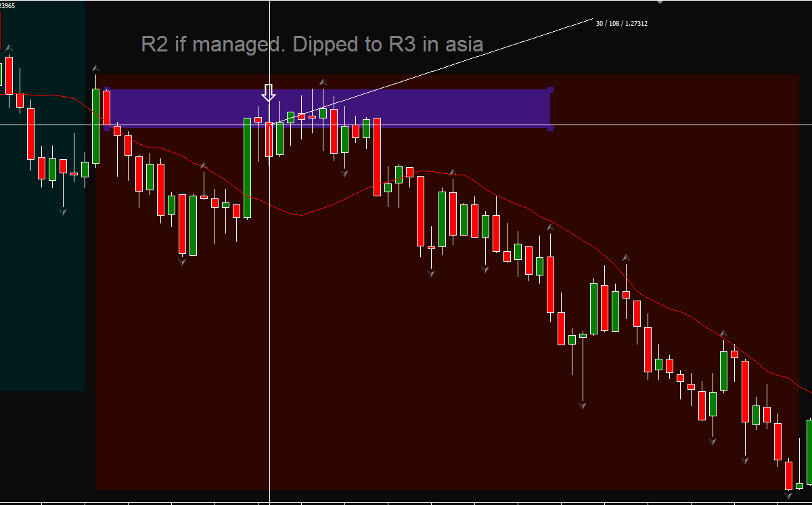Click the "30 / 108 / 1.27312" trend line label
Screen dimensions: 812x505
622,23
